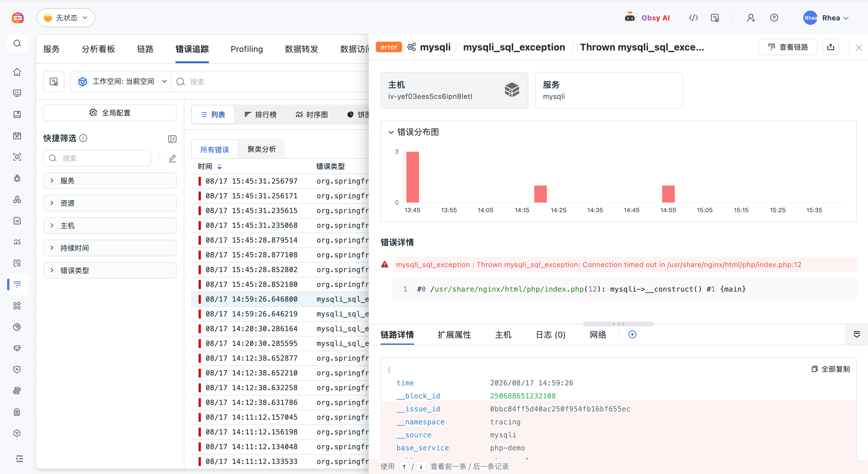
Task: Expand the 资源 filter group
Action: coord(110,203)
